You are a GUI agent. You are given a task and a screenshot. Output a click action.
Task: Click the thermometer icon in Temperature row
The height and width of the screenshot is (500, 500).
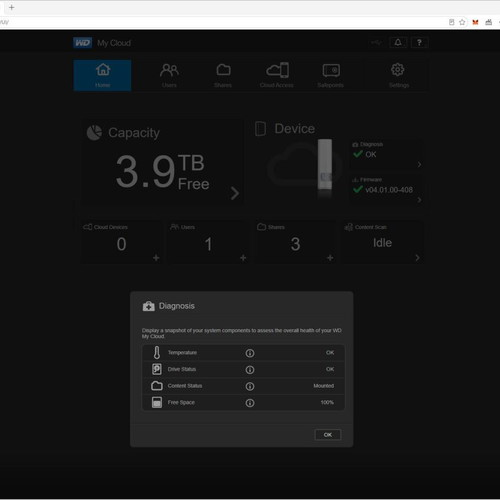(x=157, y=353)
